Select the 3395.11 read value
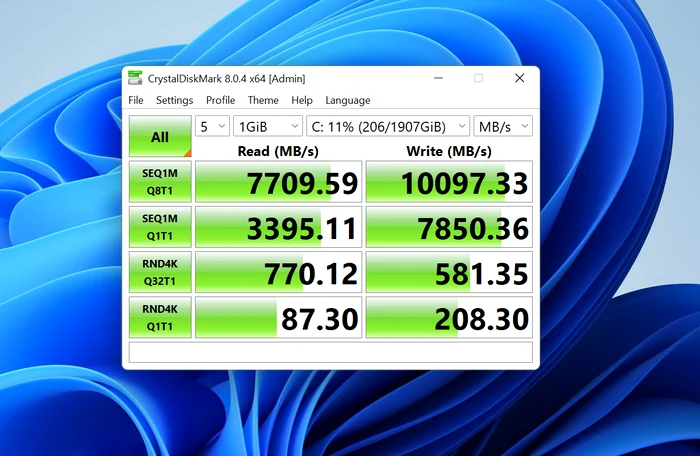The width and height of the screenshot is (700, 456). pyautogui.click(x=279, y=227)
